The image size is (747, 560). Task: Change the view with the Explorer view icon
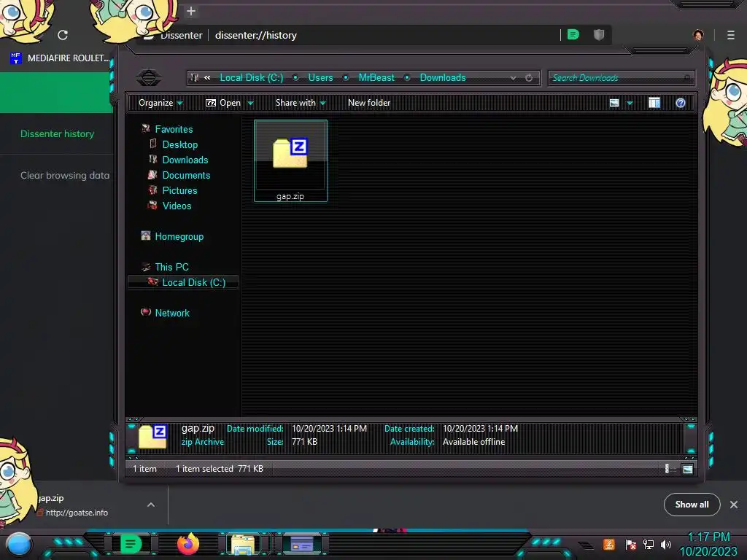click(x=614, y=103)
